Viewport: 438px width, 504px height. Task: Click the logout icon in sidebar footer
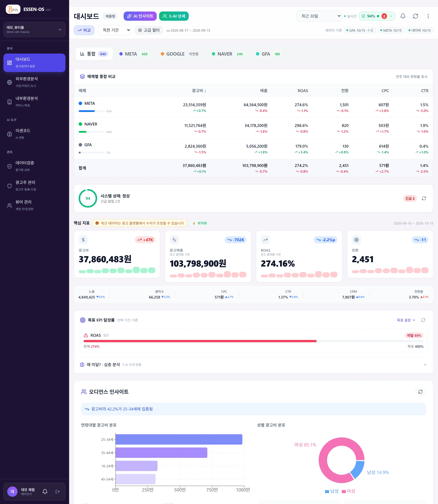58,491
